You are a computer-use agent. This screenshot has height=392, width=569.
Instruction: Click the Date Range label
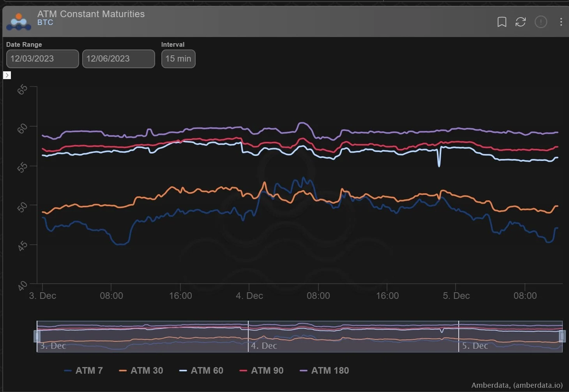(x=24, y=44)
